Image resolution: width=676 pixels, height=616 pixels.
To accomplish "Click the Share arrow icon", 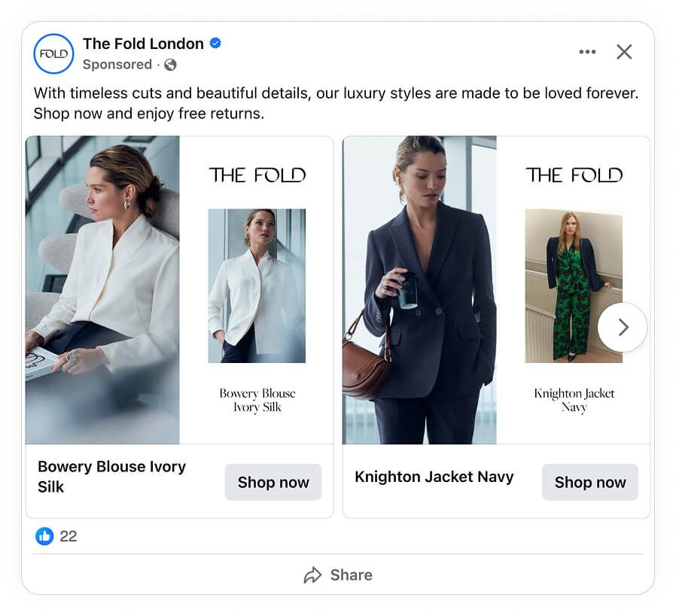I will [x=314, y=575].
